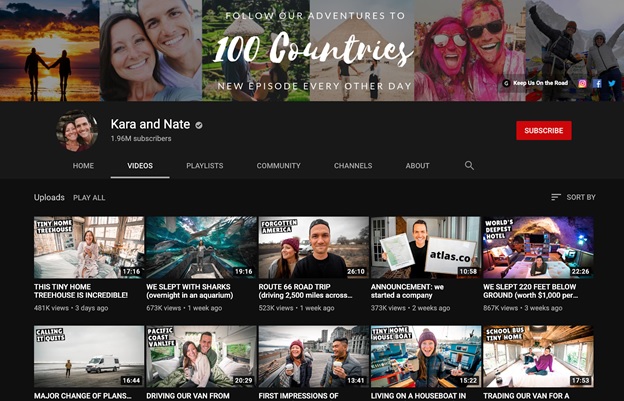Image resolution: width=624 pixels, height=401 pixels.
Task: Click title WE SLEPT WITH SHARKS
Action: [190, 291]
